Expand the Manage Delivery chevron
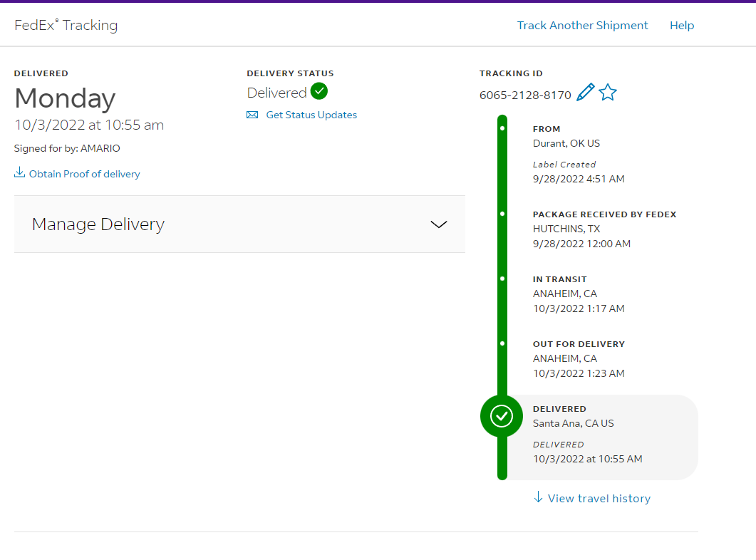756x560 pixels. [x=438, y=224]
